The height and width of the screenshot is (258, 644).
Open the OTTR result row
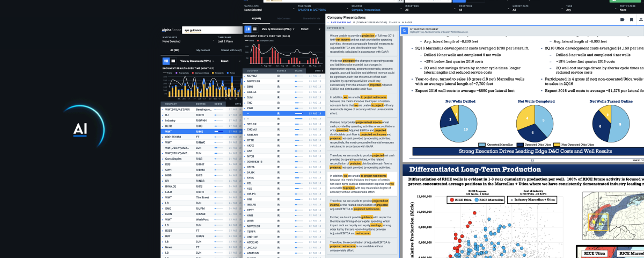click(284, 140)
